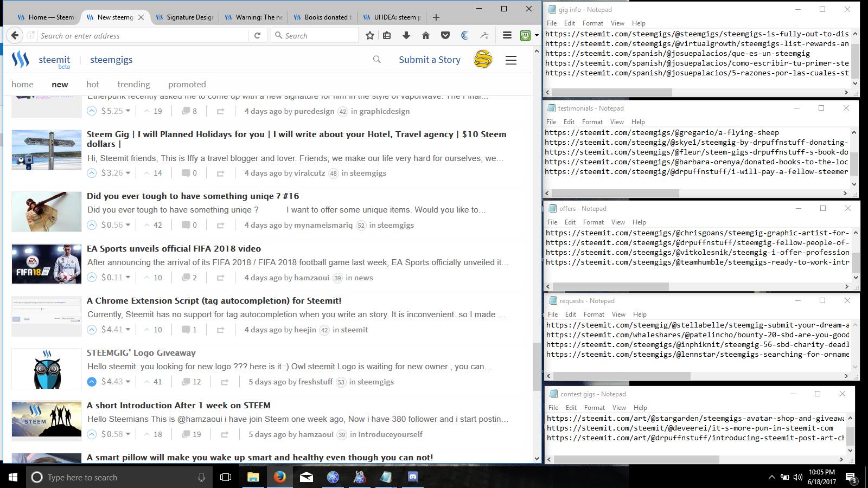Select the trending feed tab

click(x=133, y=85)
